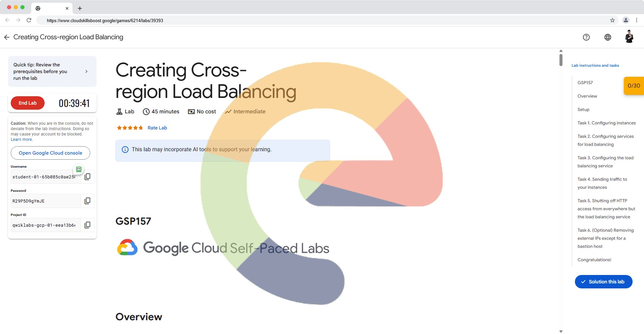Image resolution: width=644 pixels, height=334 pixels.
Task: Click the Learn more link
Action: click(21, 140)
